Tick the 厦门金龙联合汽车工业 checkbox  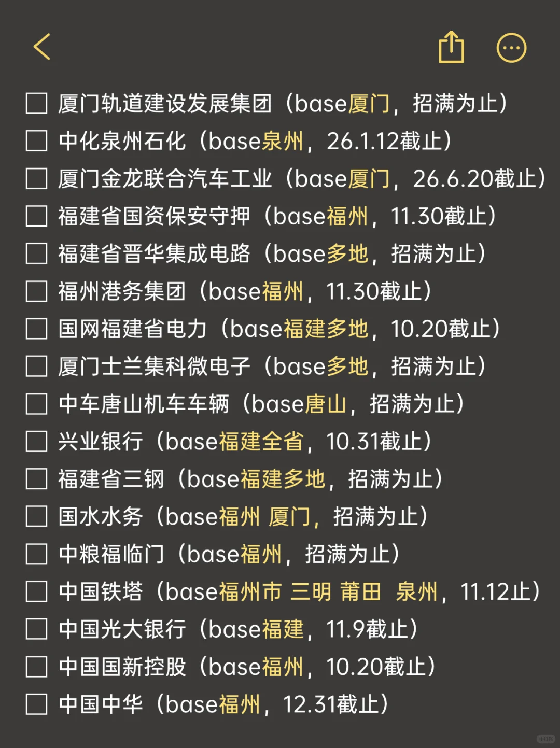pos(37,179)
